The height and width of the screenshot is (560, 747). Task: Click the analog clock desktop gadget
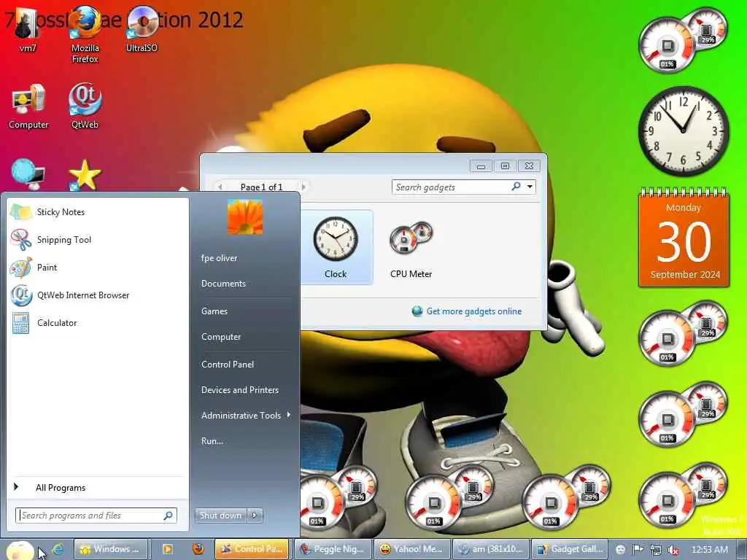[683, 131]
